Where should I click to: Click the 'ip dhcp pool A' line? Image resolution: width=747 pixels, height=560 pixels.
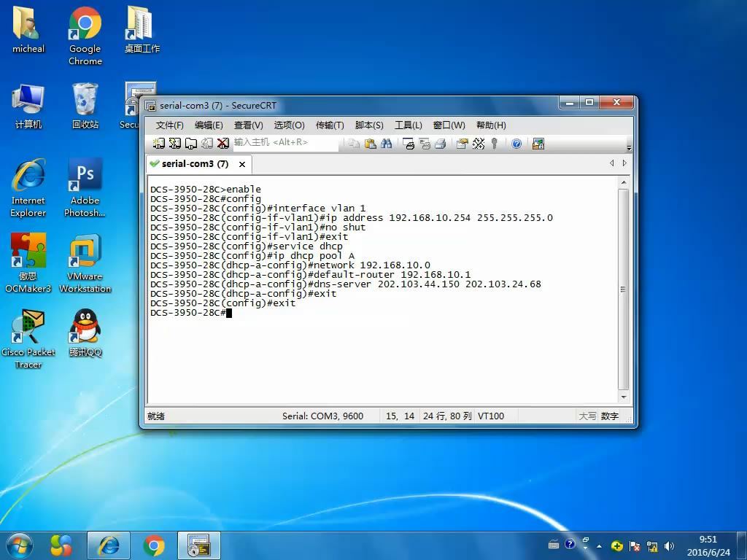[x=252, y=256]
